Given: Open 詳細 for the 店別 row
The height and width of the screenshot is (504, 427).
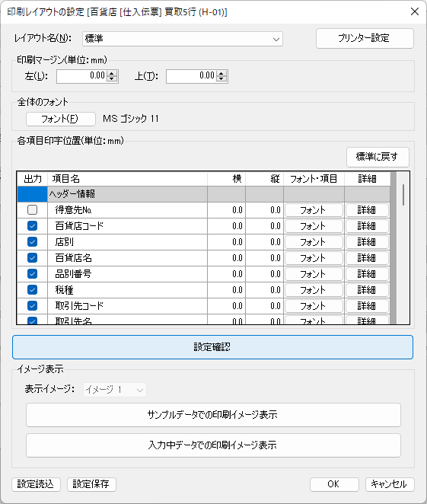Looking at the screenshot, I should [x=367, y=242].
